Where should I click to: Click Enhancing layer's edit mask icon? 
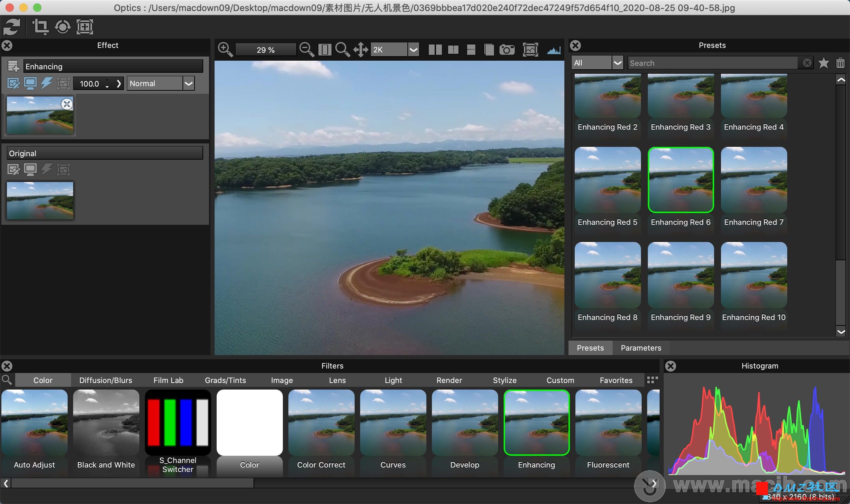[x=13, y=83]
